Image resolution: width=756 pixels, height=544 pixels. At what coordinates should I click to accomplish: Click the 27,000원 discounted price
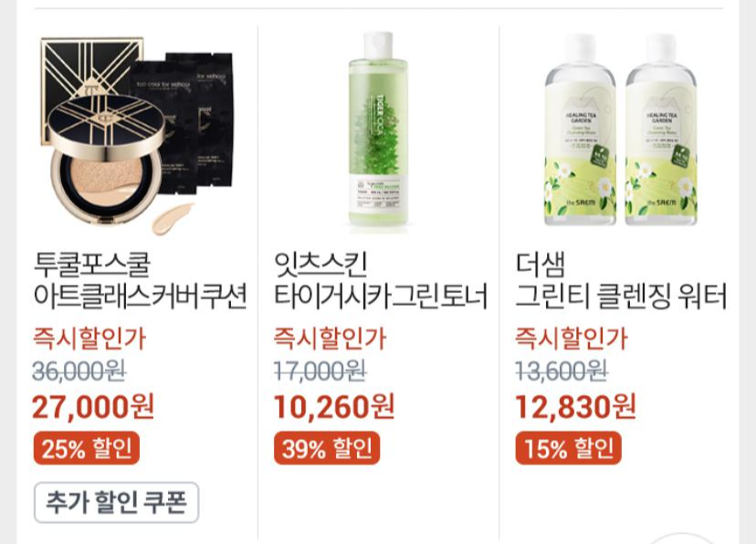pyautogui.click(x=93, y=407)
